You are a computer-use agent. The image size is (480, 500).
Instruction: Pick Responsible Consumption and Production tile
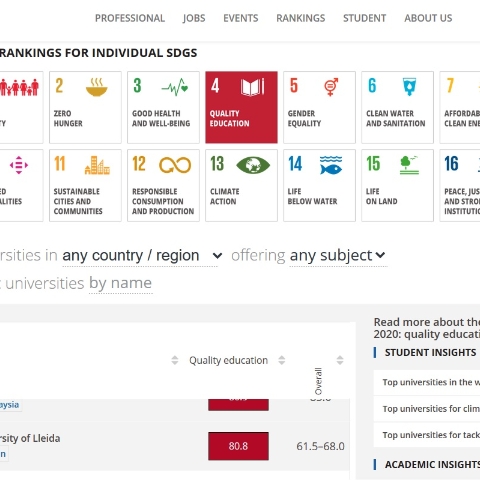click(163, 185)
